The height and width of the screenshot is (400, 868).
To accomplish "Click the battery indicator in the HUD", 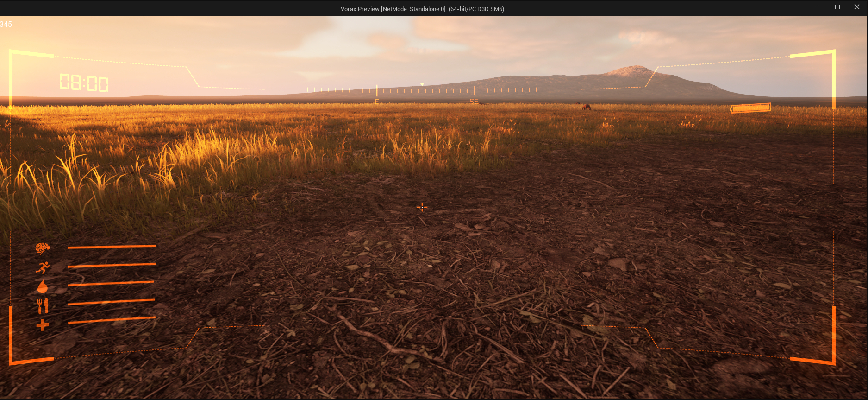I will click(x=750, y=108).
